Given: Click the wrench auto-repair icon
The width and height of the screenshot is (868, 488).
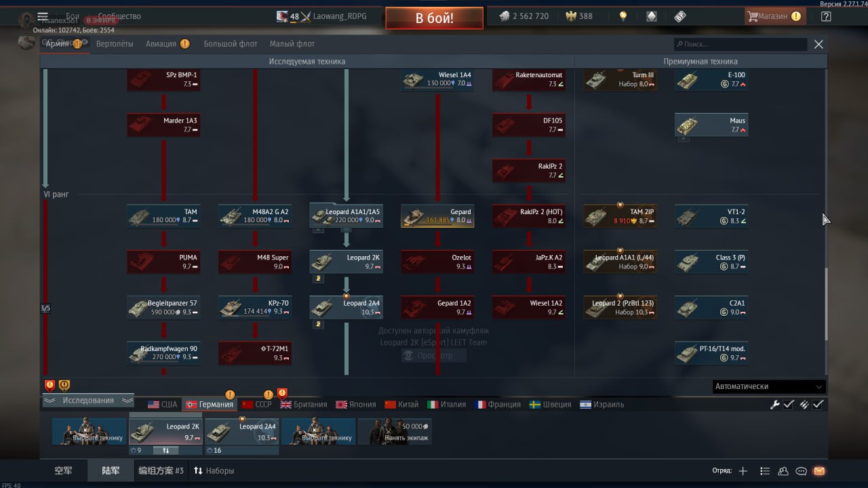Looking at the screenshot, I should click(x=774, y=405).
